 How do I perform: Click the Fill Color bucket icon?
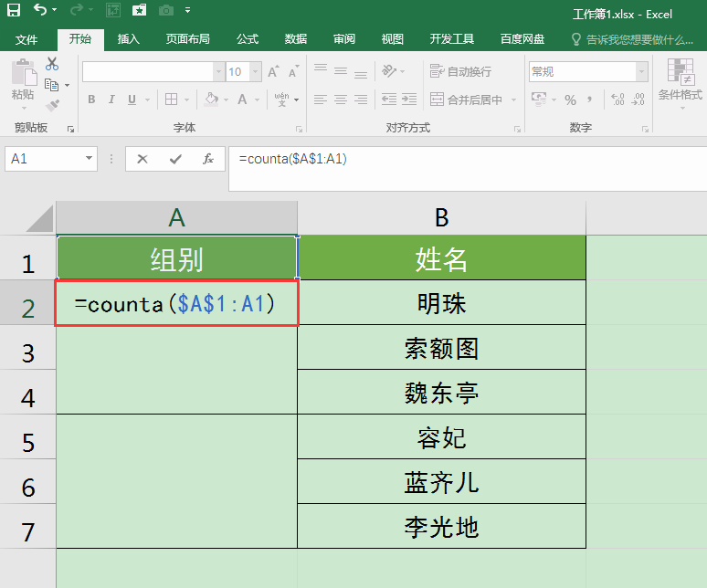(x=211, y=100)
